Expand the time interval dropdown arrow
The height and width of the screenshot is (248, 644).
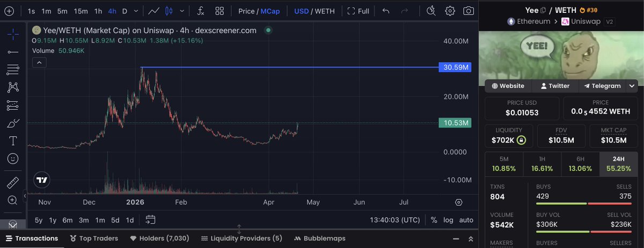[x=136, y=11]
